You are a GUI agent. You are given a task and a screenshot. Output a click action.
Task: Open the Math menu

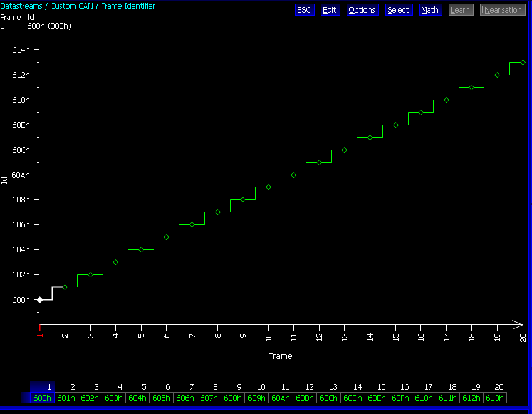pos(430,10)
